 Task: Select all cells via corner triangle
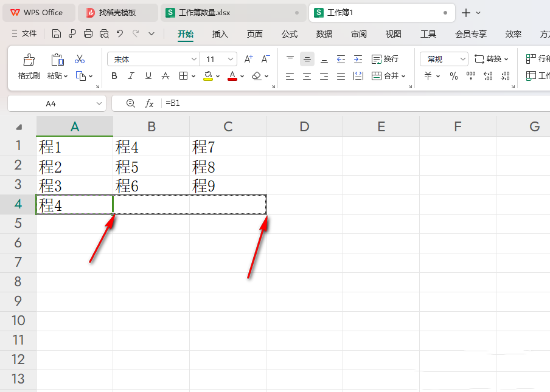pyautogui.click(x=18, y=126)
